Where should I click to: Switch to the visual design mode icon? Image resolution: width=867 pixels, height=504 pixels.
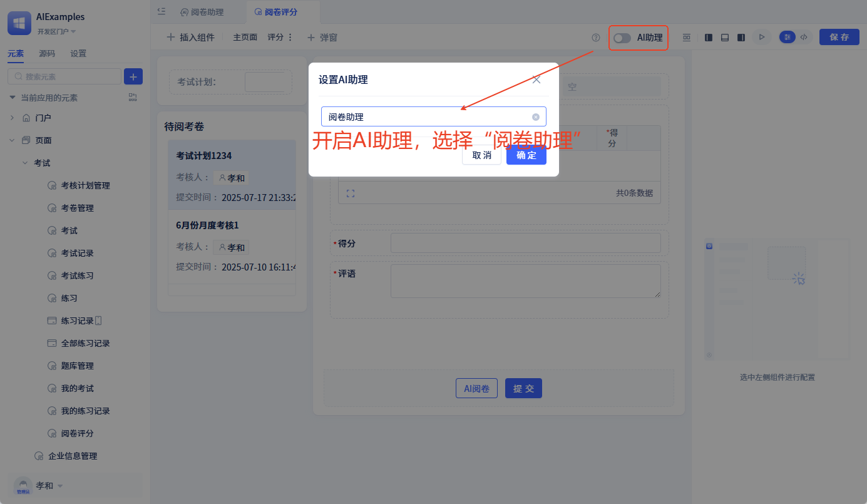(x=787, y=38)
